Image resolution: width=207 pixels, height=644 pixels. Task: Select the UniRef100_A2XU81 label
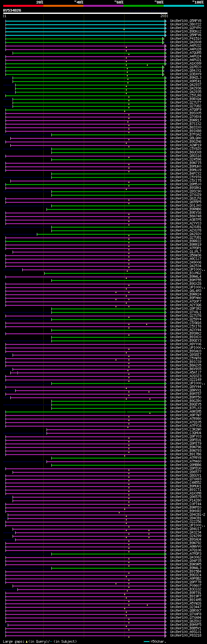click(186, 227)
